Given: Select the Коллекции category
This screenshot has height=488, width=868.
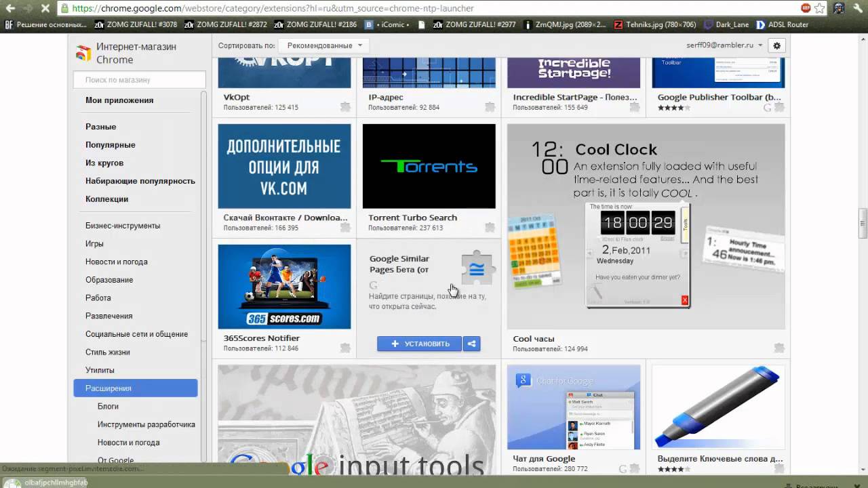Looking at the screenshot, I should click(106, 199).
